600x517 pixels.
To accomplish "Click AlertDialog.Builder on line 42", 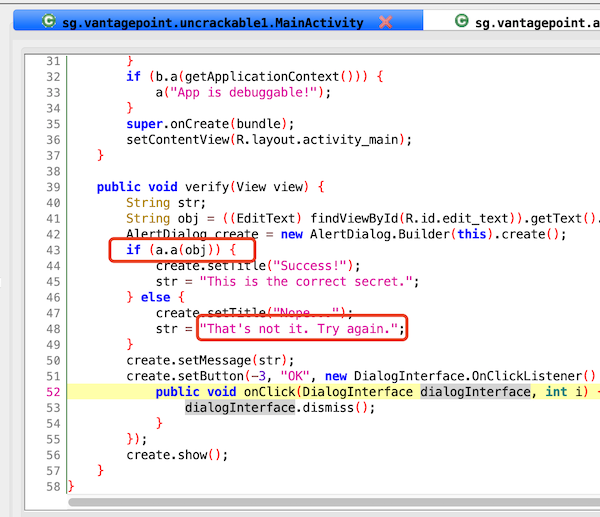I will pos(380,234).
